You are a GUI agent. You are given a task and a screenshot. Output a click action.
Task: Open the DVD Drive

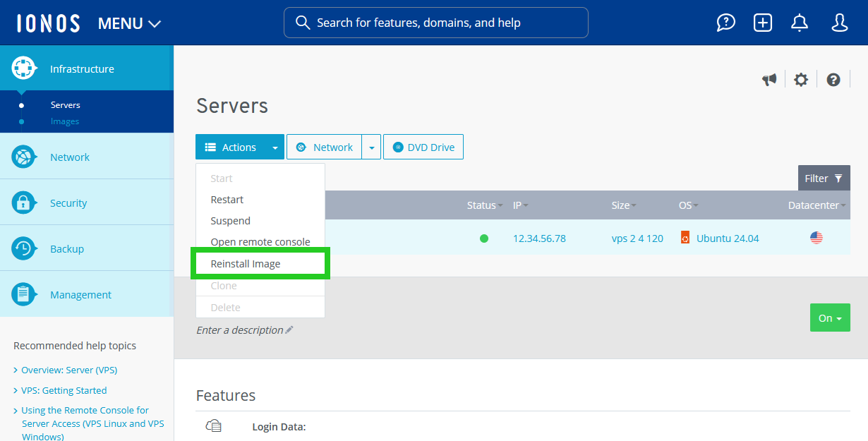(x=423, y=147)
